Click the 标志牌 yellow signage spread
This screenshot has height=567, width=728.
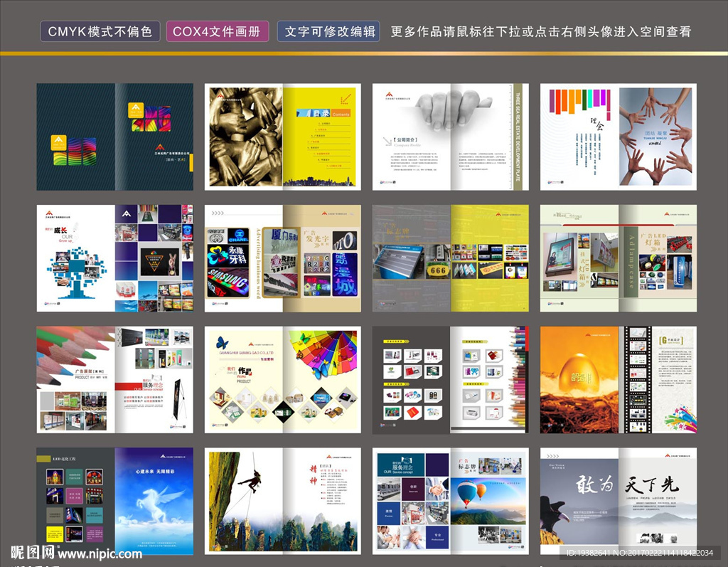[450, 258]
